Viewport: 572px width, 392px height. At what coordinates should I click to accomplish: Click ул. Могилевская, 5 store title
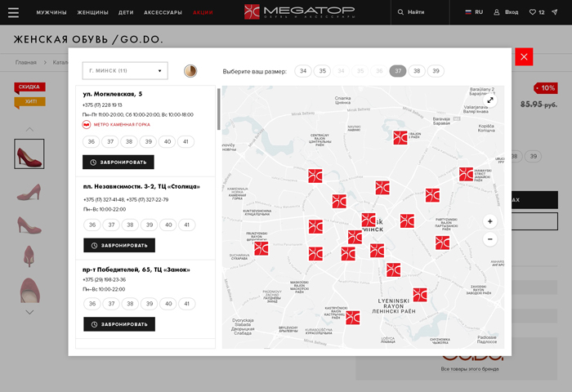point(113,94)
